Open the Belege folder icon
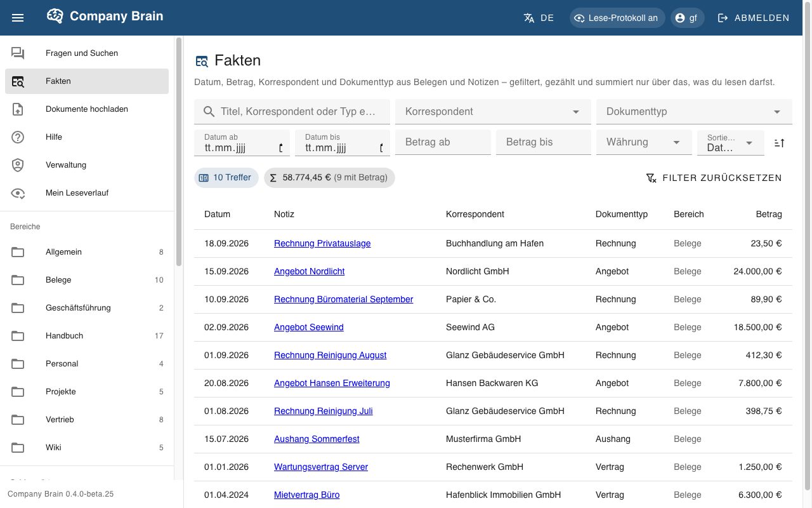Image resolution: width=812 pixels, height=508 pixels. (x=18, y=280)
